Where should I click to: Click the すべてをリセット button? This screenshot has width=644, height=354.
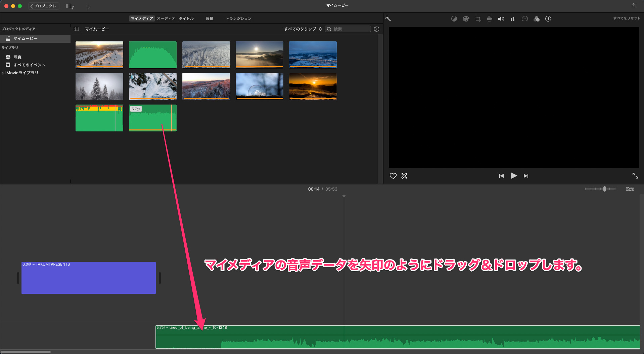tap(627, 18)
